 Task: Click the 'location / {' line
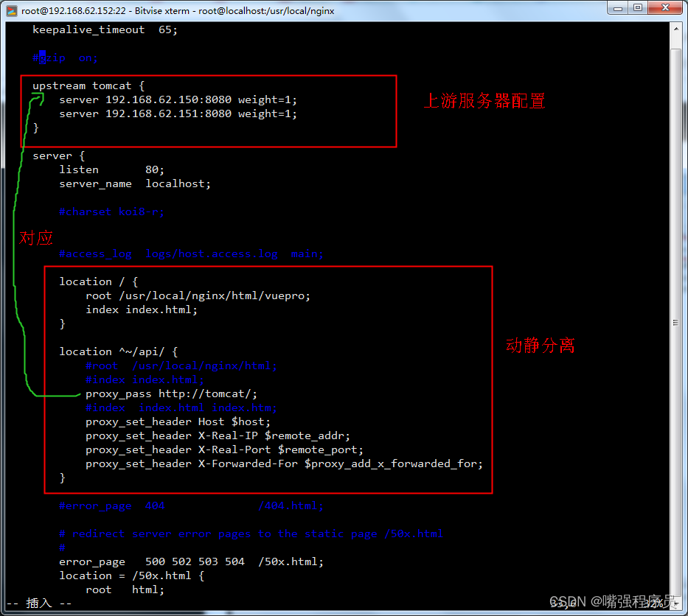pyautogui.click(x=99, y=282)
